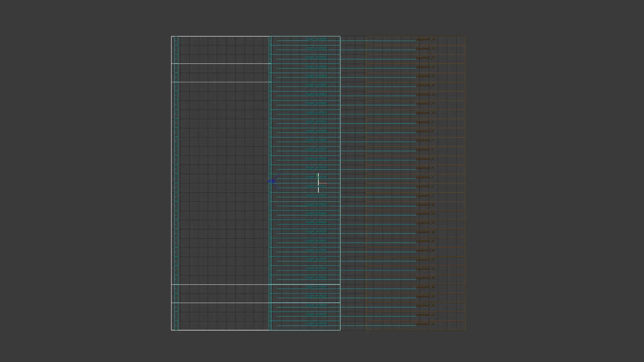Click the loopdoor1_36 door label
Image resolution: width=644 pixels, height=362 pixels.
(x=425, y=287)
